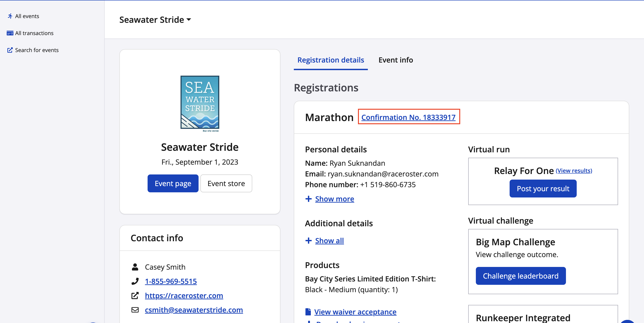Click the Seawater Stride event poster thumbnail
644x323 pixels.
(x=200, y=103)
